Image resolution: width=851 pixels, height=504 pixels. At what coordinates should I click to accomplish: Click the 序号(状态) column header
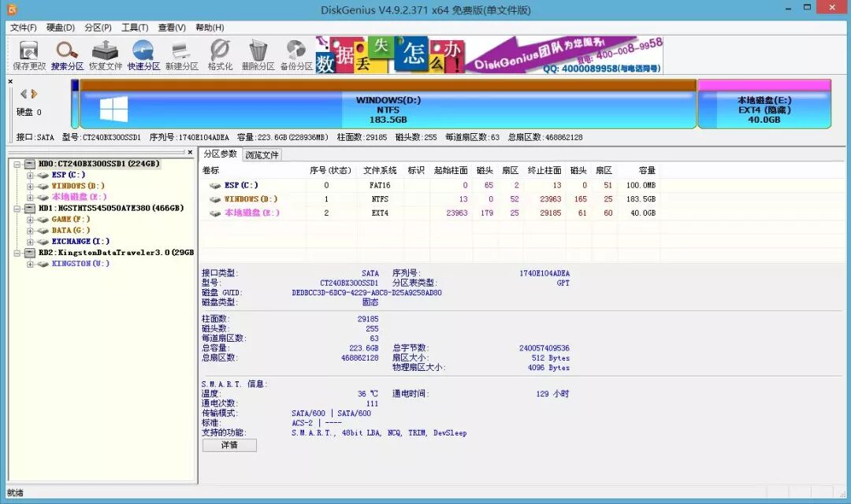[330, 170]
